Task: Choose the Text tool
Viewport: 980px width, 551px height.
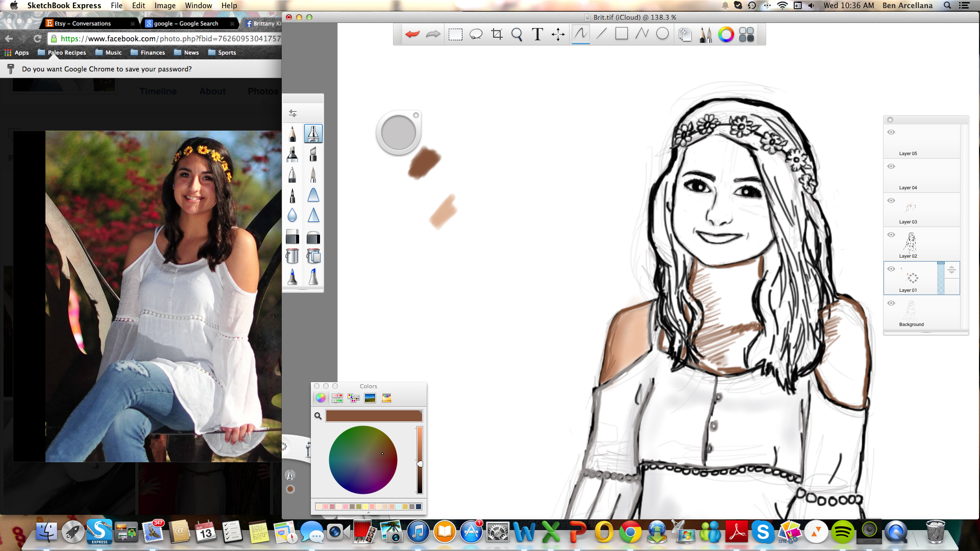Action: click(x=537, y=34)
